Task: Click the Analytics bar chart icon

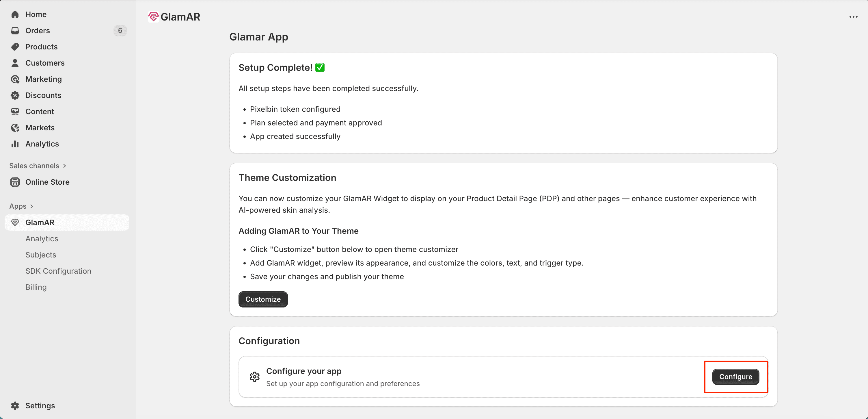Action: click(x=15, y=144)
